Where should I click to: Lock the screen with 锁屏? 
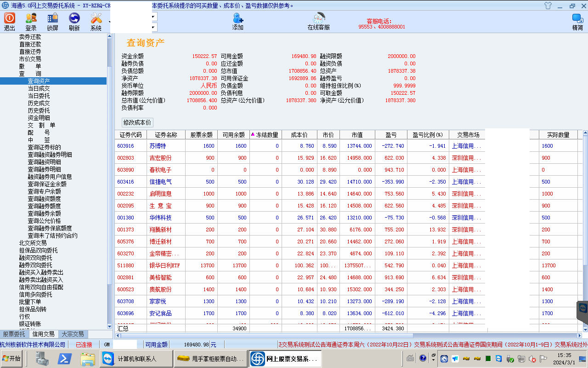coord(52,21)
